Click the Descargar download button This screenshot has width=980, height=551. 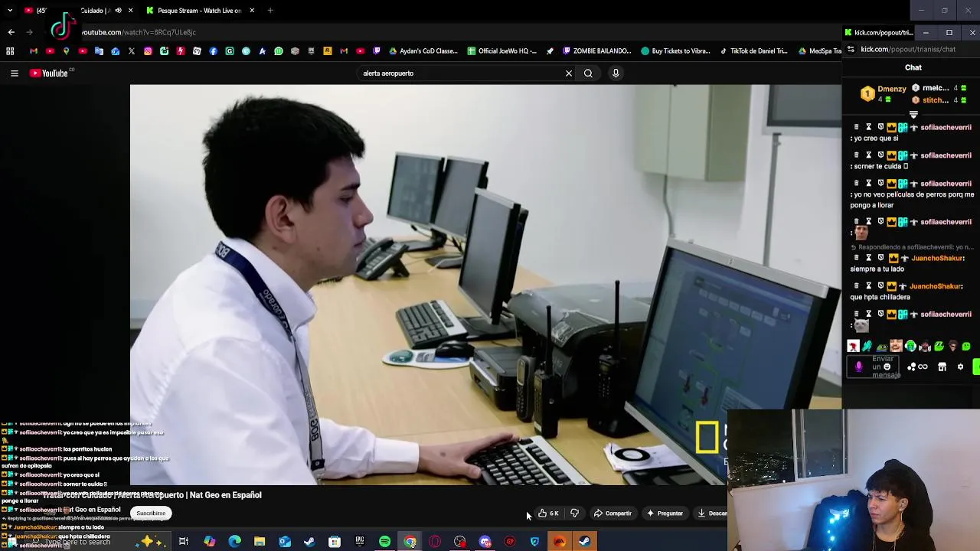(x=711, y=514)
